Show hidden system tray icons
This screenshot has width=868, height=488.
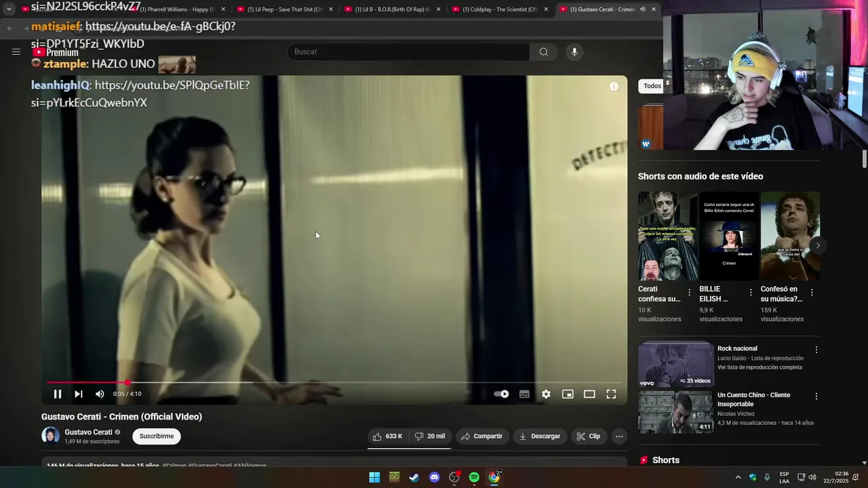tap(738, 477)
